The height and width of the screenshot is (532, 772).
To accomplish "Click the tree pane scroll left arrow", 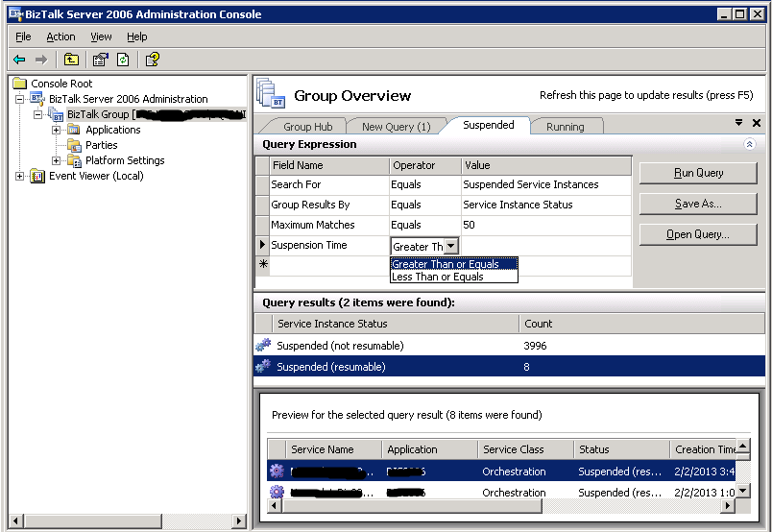I will (15, 520).
